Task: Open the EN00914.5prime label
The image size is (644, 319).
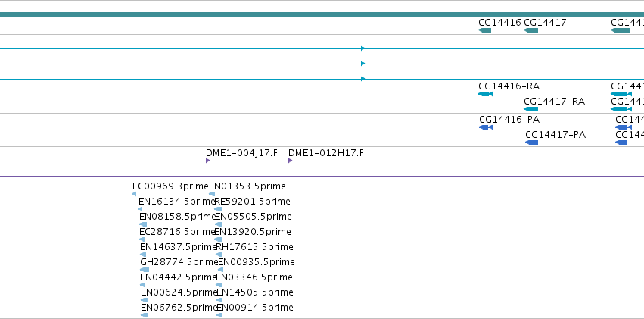Action: click(255, 308)
